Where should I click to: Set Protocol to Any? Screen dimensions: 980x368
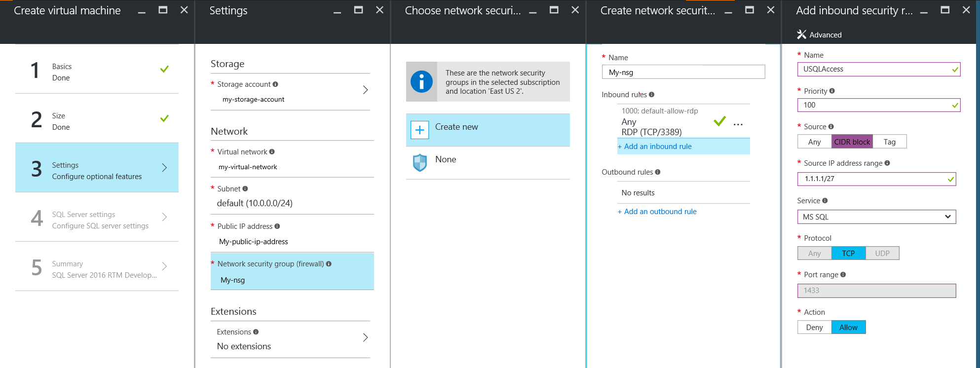click(815, 254)
